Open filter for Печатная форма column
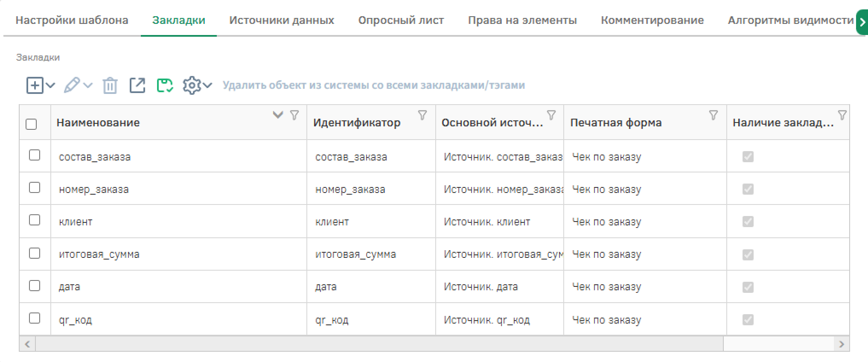The image size is (868, 362). 713,115
